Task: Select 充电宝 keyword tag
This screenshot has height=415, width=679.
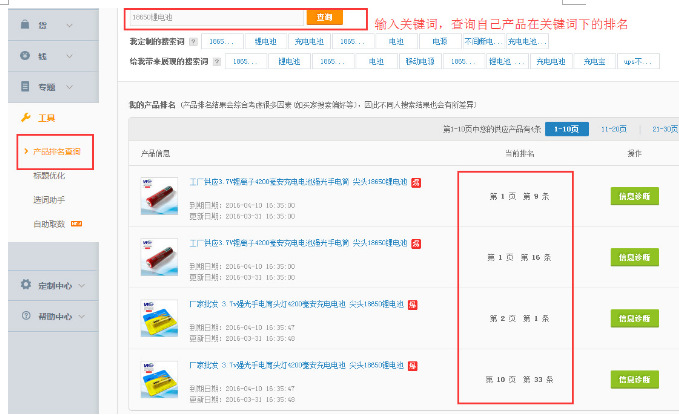Action: pos(595,61)
